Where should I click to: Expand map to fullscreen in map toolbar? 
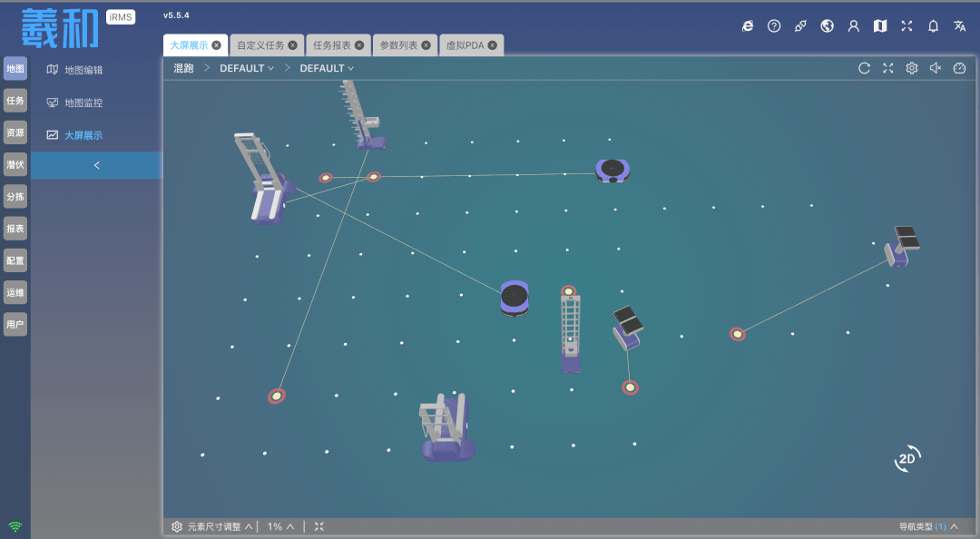click(x=888, y=68)
